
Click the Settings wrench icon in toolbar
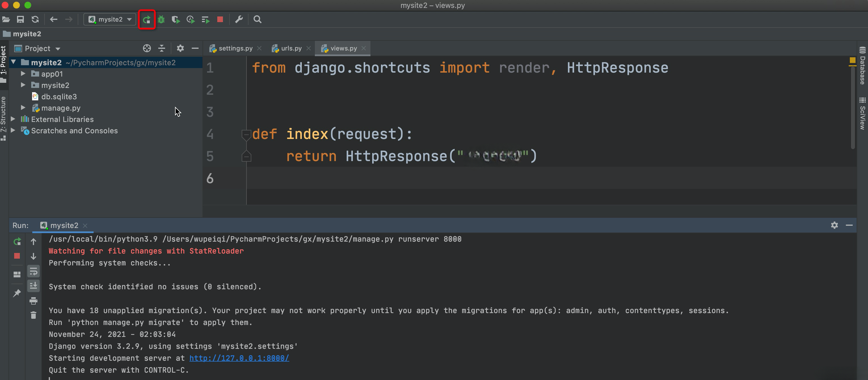239,20
